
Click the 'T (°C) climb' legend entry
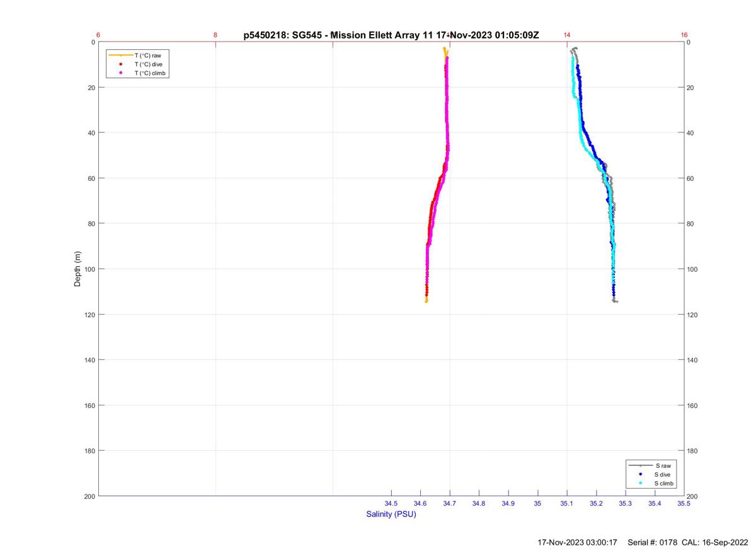pyautogui.click(x=150, y=73)
